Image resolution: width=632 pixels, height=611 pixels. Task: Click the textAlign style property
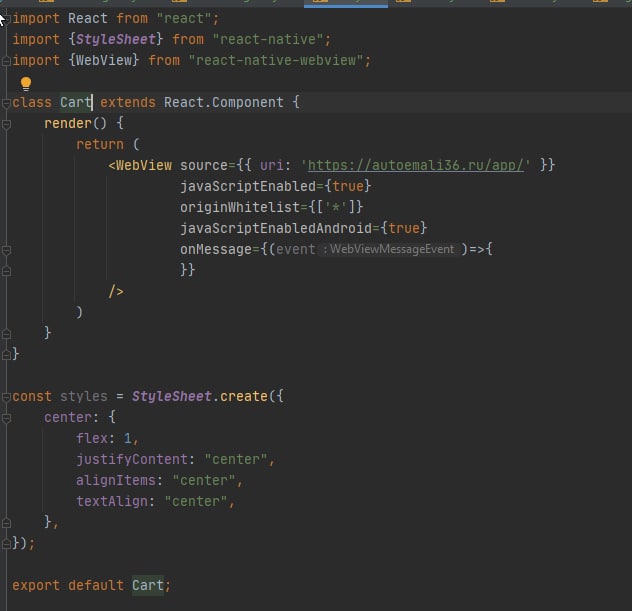(112, 501)
